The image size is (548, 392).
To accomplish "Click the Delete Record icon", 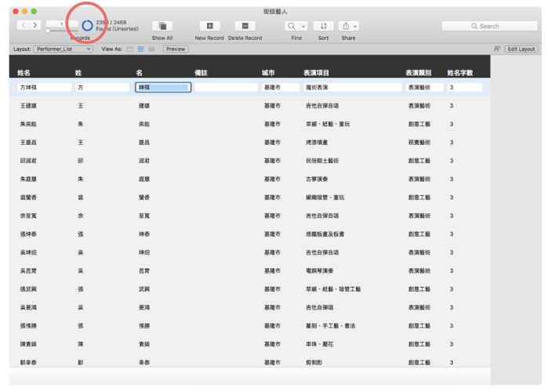I will click(x=245, y=26).
